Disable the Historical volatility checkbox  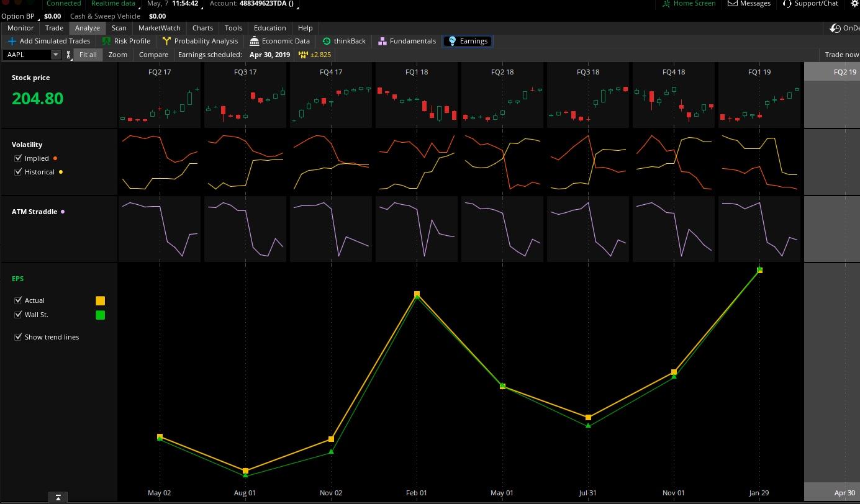coord(18,172)
